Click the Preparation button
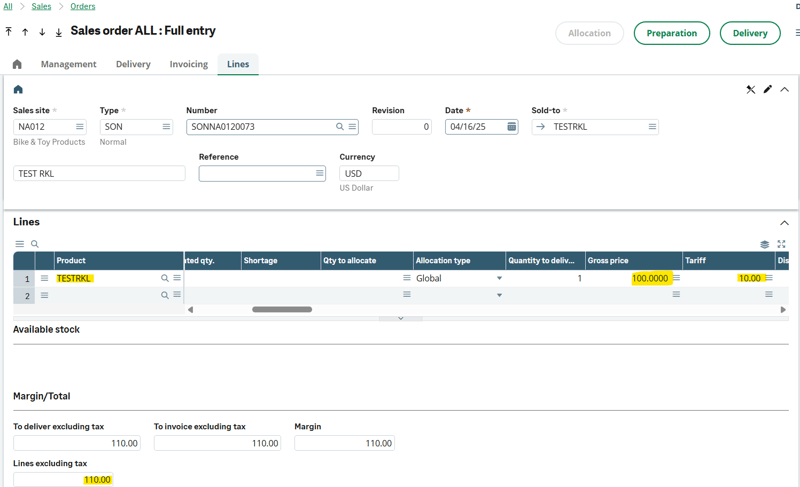Screen dimensions: 800x487 coord(671,33)
